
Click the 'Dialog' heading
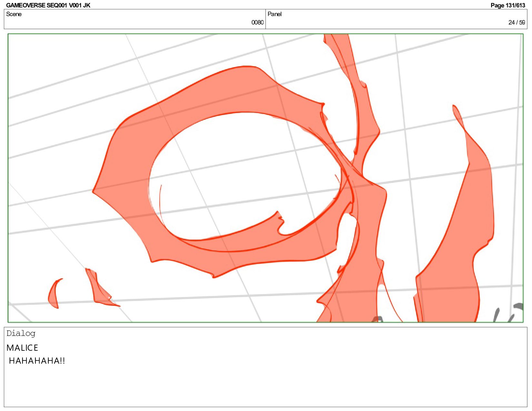21,333
